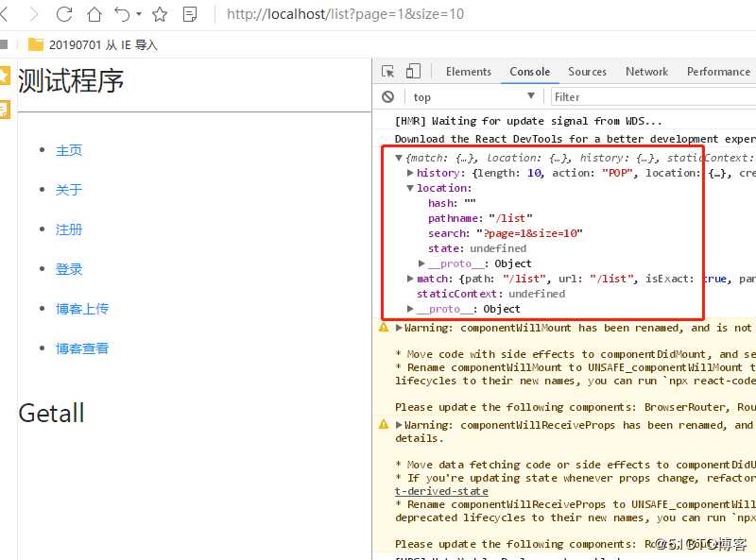
Task: Undo closed tab with restore icon
Action: pos(122,14)
